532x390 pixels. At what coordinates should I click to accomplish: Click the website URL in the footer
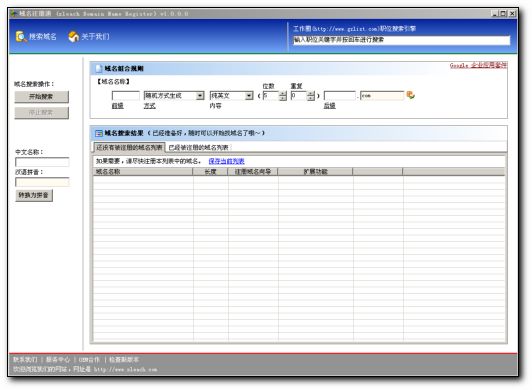click(126, 369)
